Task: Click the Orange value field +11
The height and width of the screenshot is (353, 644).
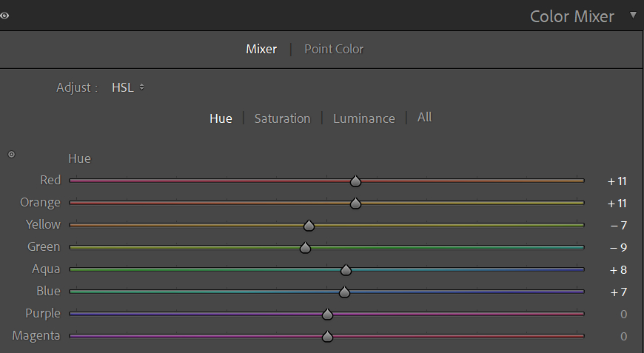Action: tap(617, 204)
